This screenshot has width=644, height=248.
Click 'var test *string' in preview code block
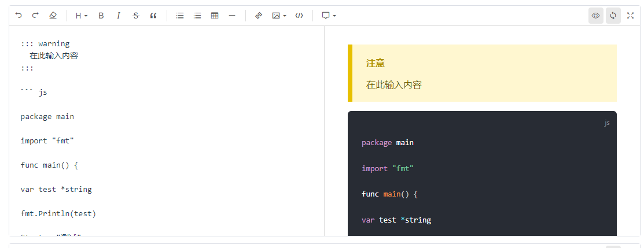coord(396,220)
